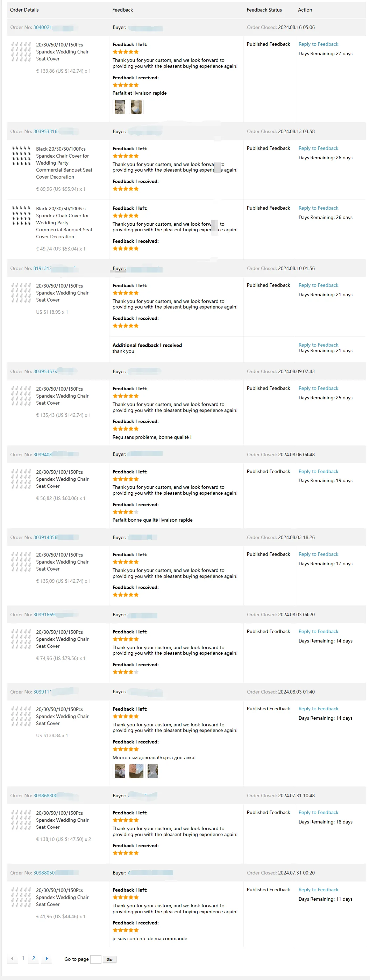This screenshot has width=370, height=980.
Task: Reply to Feedback with 27 days remaining
Action: point(318,44)
